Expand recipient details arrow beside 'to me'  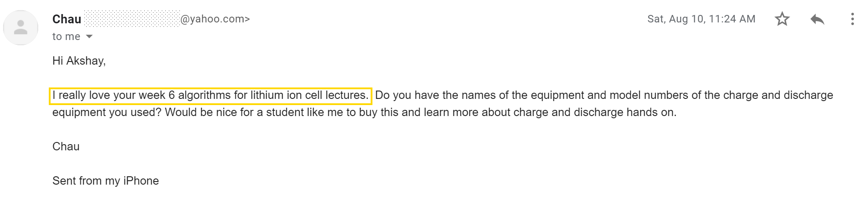point(89,36)
